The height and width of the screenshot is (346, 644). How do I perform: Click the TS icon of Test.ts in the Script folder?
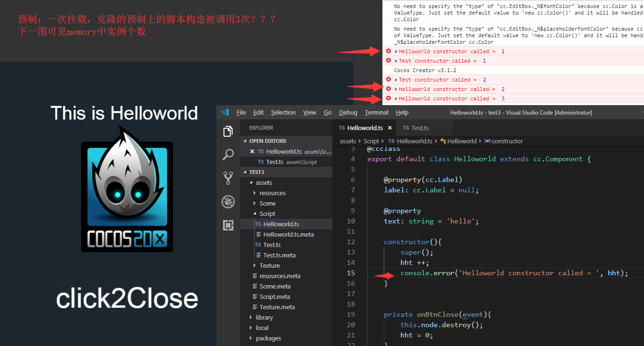click(x=258, y=245)
